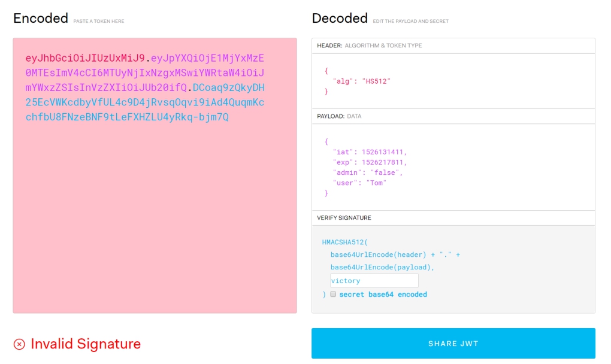Click the secret base64 encoded label
The width and height of the screenshot is (611, 364).
(383, 295)
